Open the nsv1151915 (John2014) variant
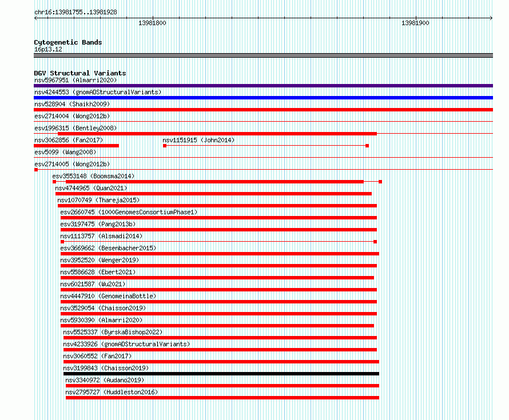The width and height of the screenshot is (509, 420). [198, 140]
